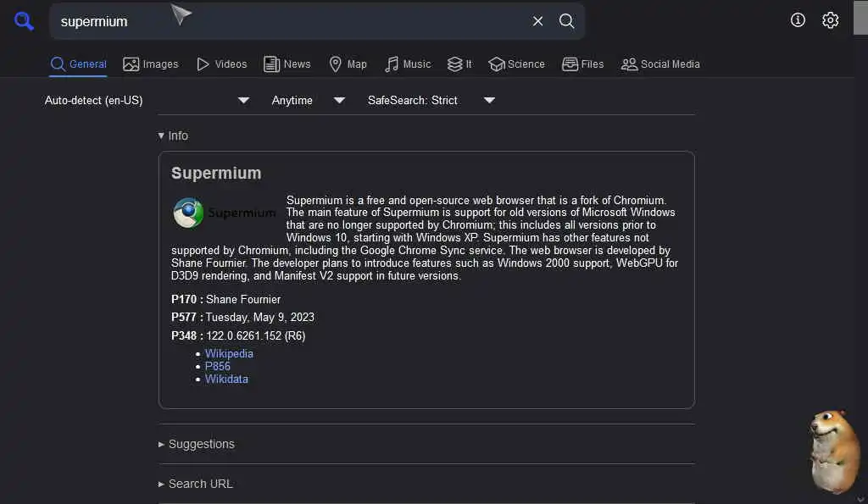Open the About info icon
Screen dimensions: 868x504
click(x=798, y=20)
